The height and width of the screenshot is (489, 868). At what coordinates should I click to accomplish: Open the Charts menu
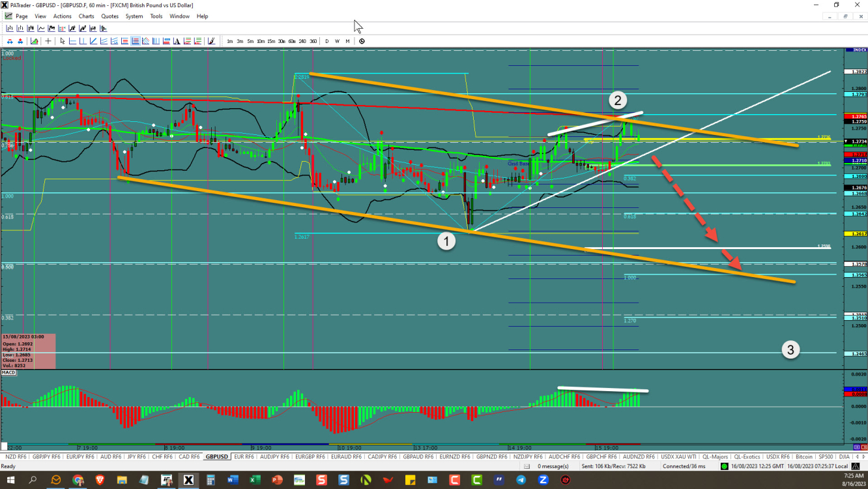click(x=86, y=16)
